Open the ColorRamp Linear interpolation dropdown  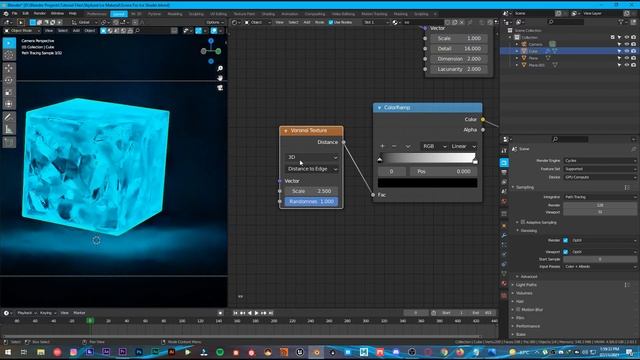[463, 146]
